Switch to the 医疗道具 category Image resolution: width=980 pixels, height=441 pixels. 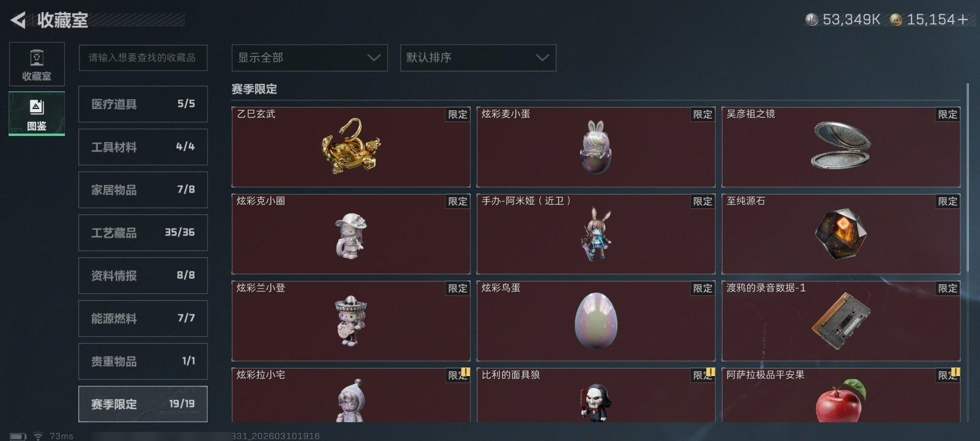143,104
